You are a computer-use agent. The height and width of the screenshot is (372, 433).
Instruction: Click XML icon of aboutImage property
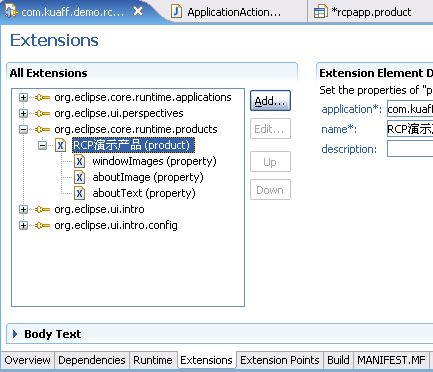coord(79,177)
